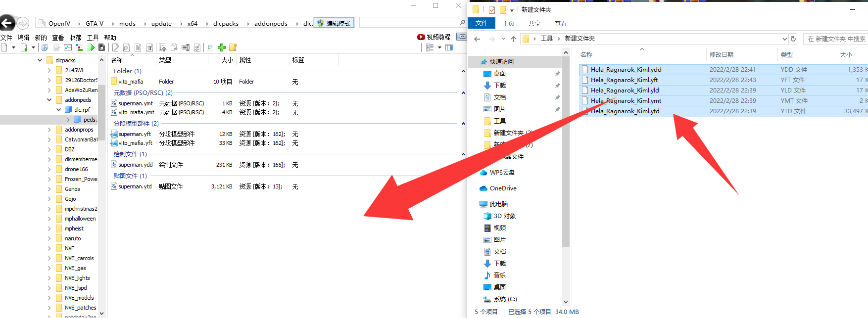Click the Edit document pencil icon
Screen dimensions: 868x318
point(115,47)
